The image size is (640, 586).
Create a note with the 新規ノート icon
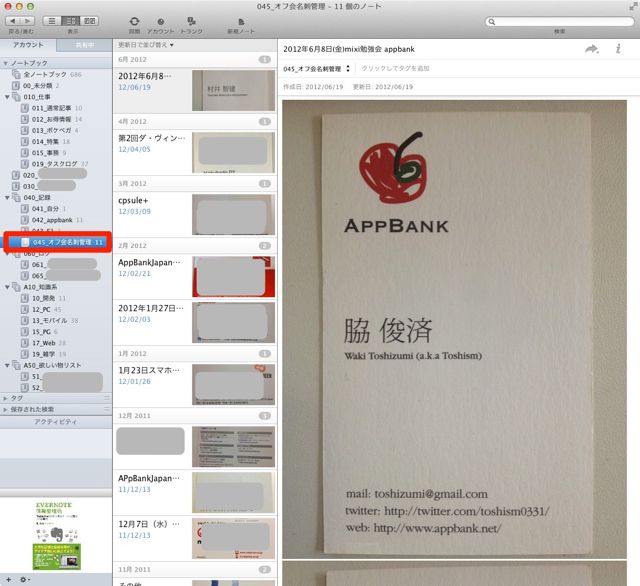(x=241, y=22)
